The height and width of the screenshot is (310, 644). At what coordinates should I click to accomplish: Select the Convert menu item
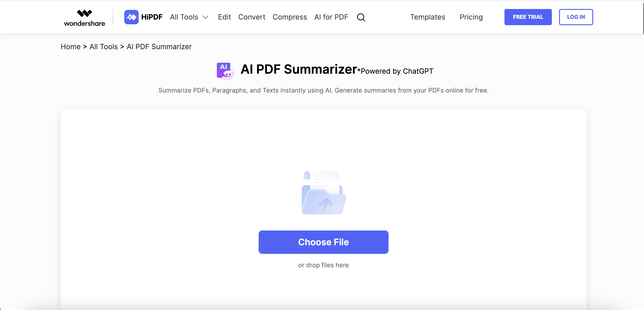click(252, 17)
